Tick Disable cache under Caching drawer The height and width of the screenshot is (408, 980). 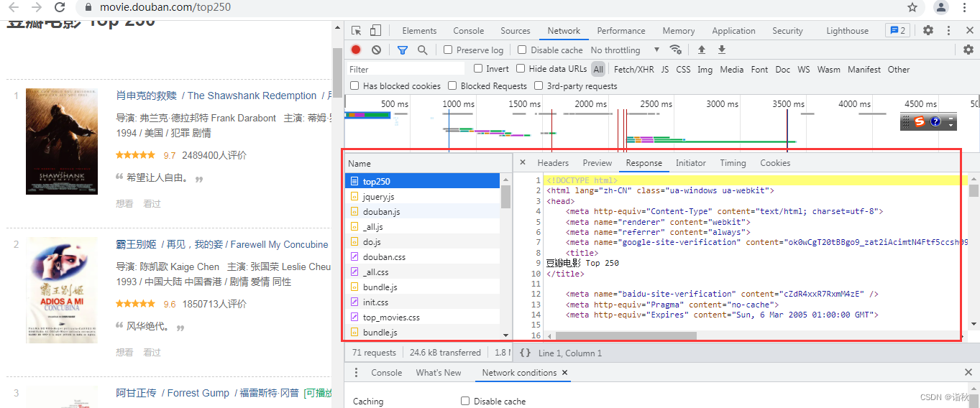(x=465, y=401)
